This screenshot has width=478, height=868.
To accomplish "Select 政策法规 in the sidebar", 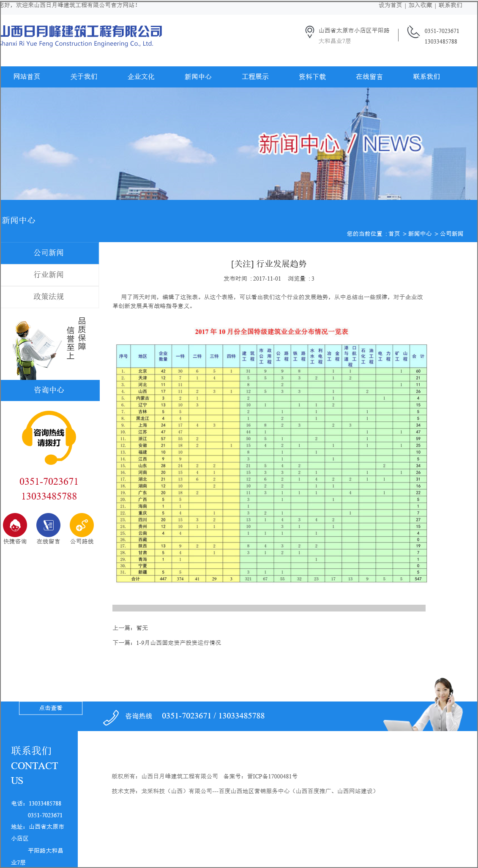I will tap(49, 297).
